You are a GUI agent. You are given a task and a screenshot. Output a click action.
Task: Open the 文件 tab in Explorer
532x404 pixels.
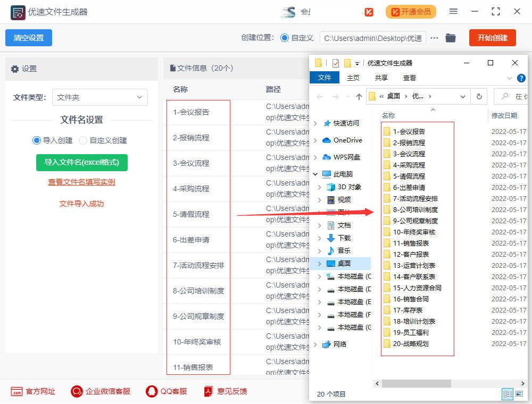[x=325, y=78]
